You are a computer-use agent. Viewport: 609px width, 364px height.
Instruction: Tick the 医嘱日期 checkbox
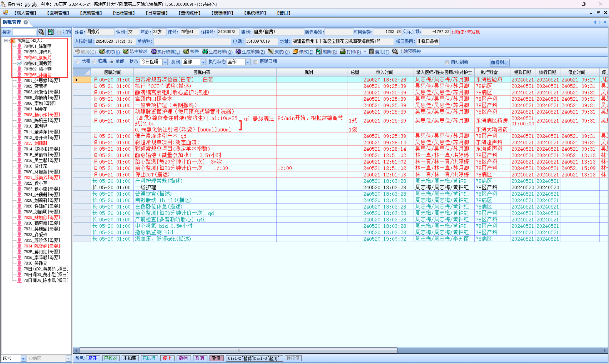tap(256, 62)
